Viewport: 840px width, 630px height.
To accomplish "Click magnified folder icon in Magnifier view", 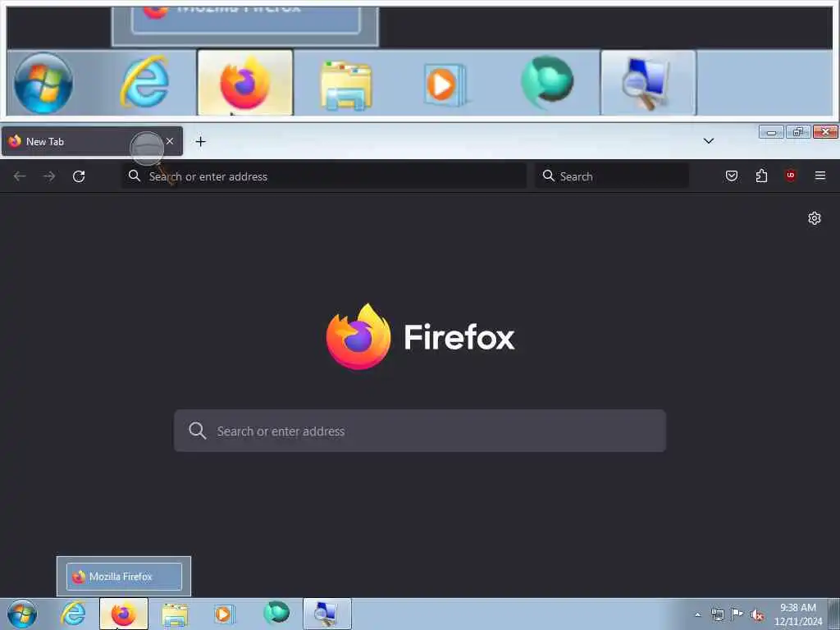I will [x=346, y=85].
